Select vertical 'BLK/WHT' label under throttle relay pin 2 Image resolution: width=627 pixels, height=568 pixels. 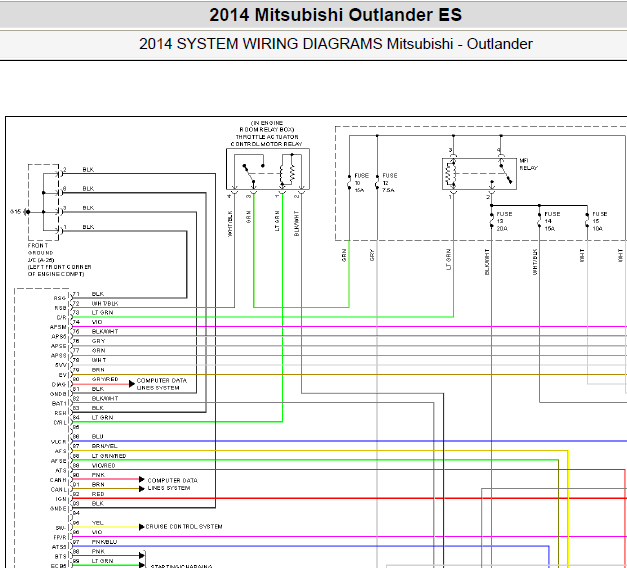297,224
